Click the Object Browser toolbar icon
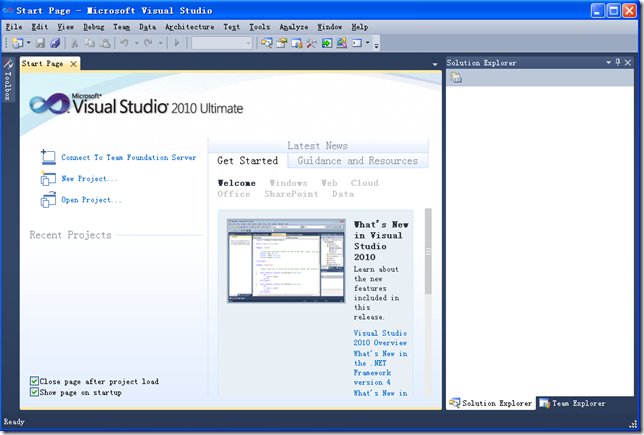Image resolution: width=644 pixels, height=435 pixels. [x=297, y=43]
